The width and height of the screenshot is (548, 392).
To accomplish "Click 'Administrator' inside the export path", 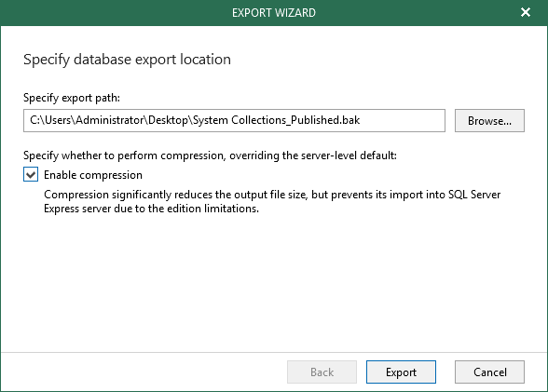I will [110, 120].
